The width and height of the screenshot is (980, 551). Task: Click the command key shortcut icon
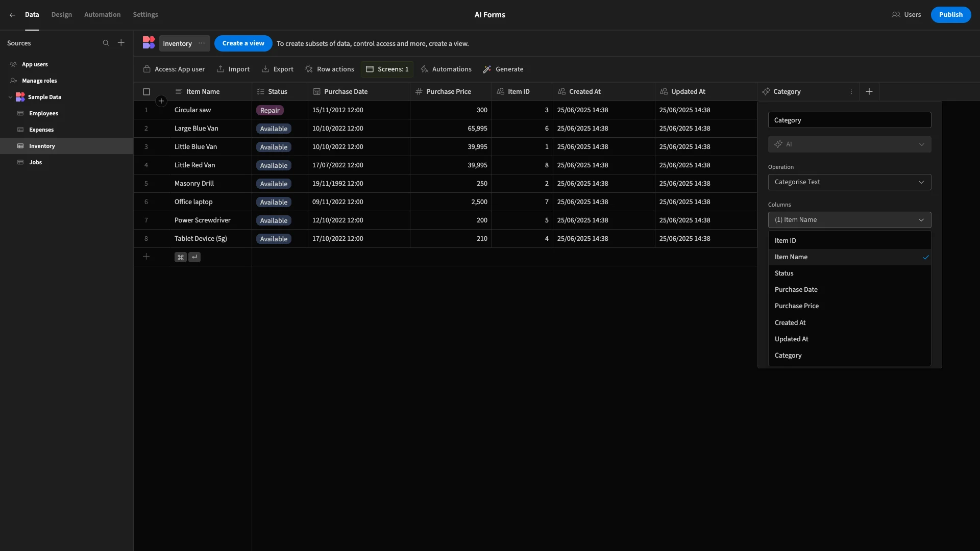tap(181, 257)
